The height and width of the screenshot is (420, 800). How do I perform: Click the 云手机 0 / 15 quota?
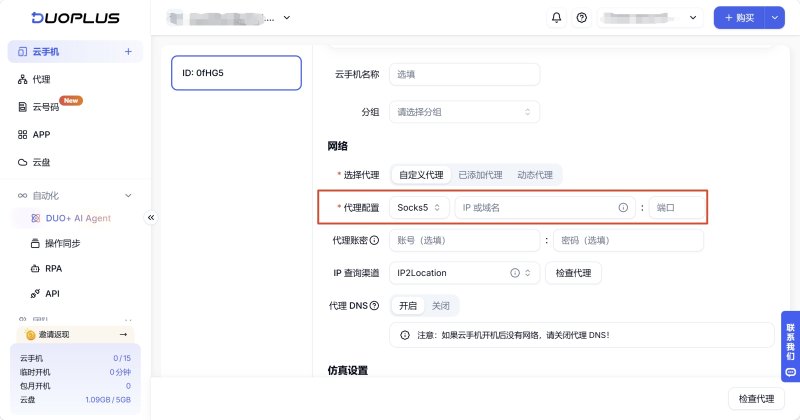coord(75,358)
